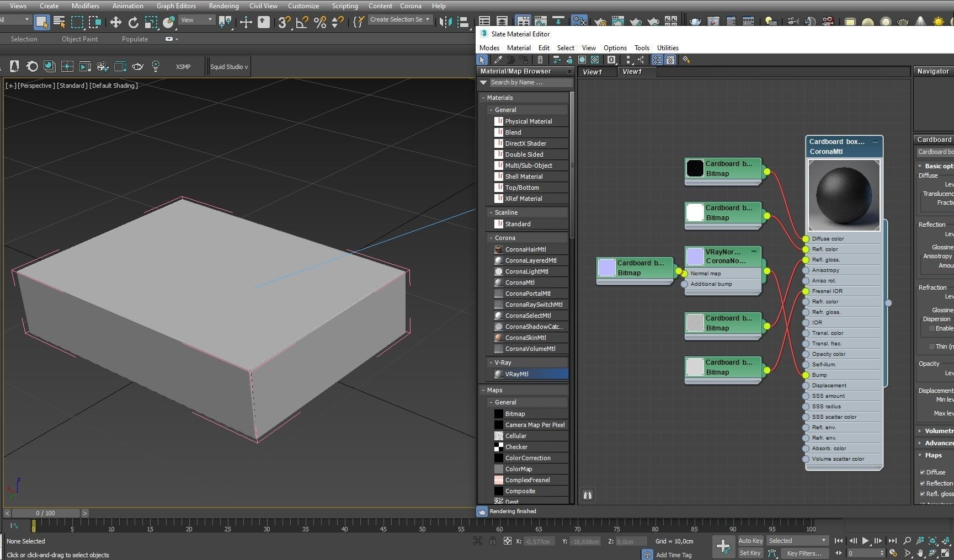The image size is (954, 560).
Task: Toggle Selection Lock padlock icon
Action: 492,541
